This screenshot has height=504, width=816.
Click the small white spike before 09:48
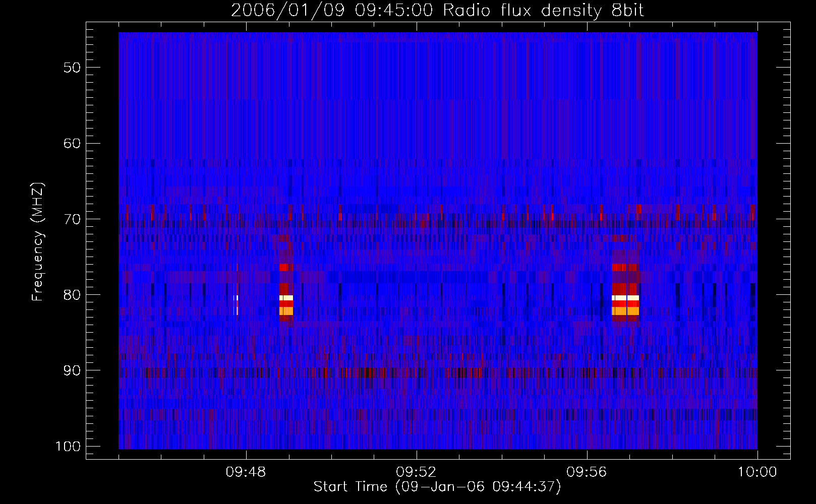click(236, 298)
